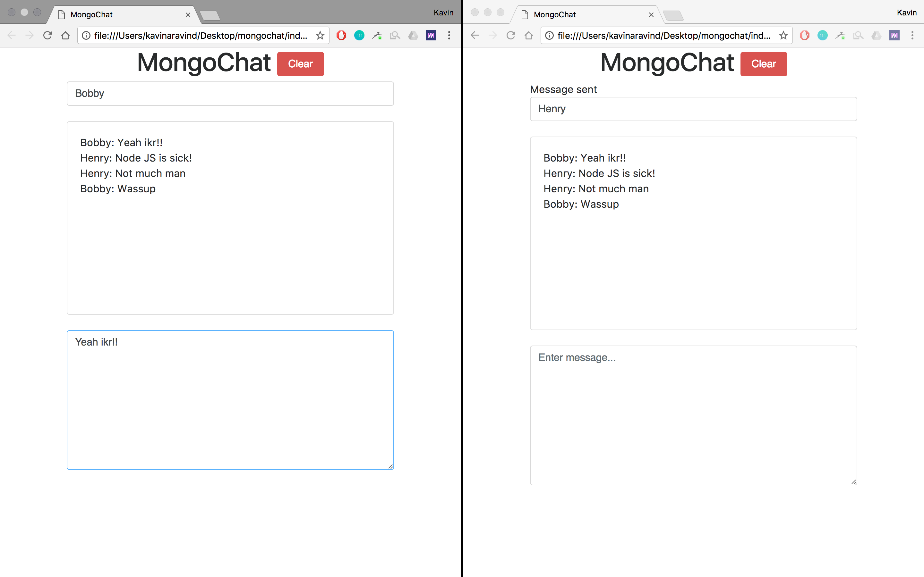Reload the page in left browser window

(47, 36)
